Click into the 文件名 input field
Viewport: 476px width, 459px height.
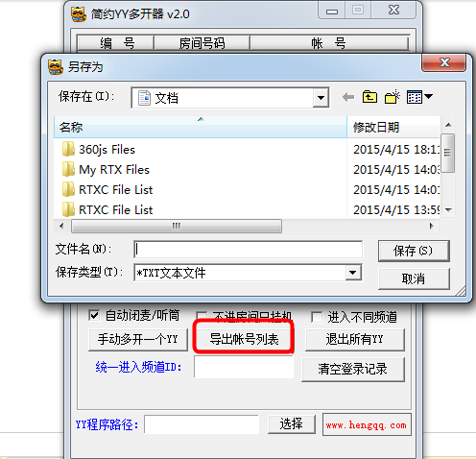(249, 250)
